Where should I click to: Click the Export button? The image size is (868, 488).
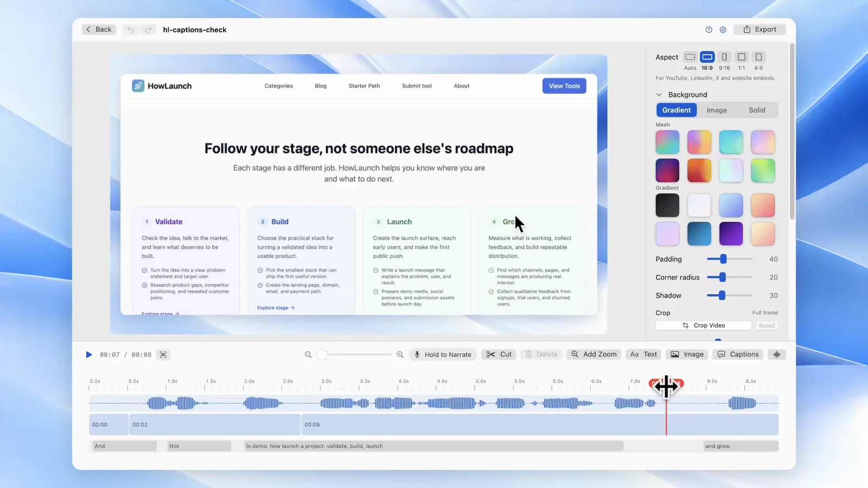point(759,30)
